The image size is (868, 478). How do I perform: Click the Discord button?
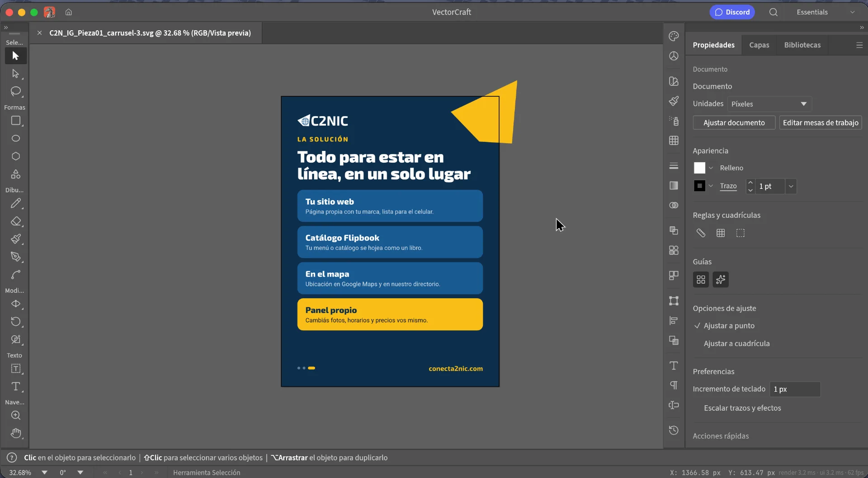pyautogui.click(x=732, y=12)
